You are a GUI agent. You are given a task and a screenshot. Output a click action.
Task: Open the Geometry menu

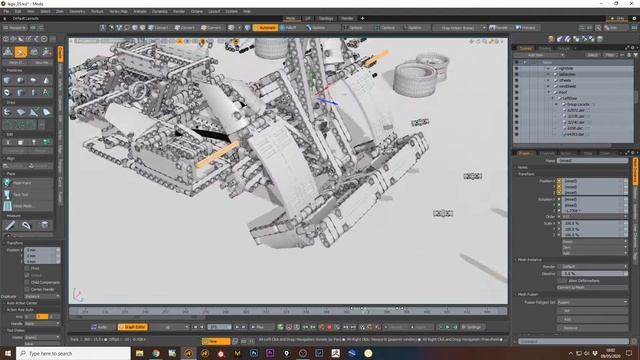[x=77, y=11]
